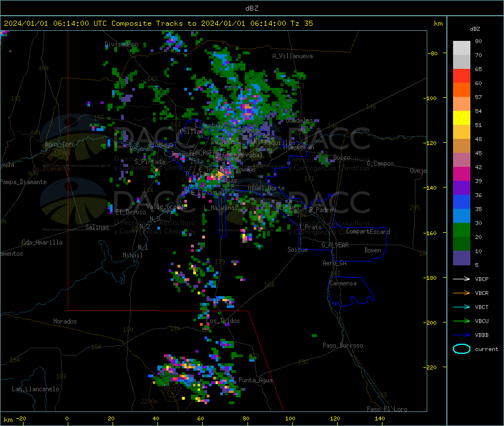Click the S_Pintada place label
The image size is (504, 426).
click(x=150, y=162)
